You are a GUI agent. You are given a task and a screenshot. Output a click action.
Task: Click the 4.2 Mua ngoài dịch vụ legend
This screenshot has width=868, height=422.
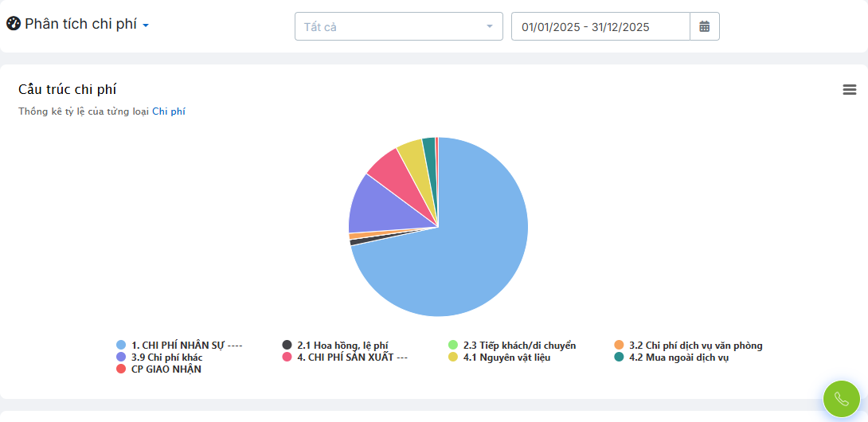678,358
